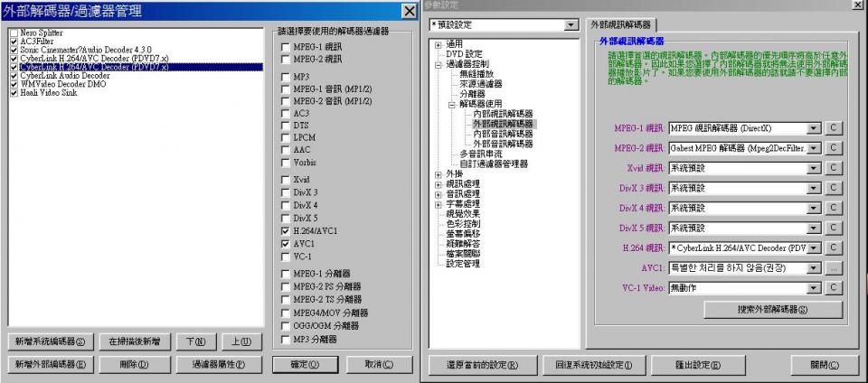Select 設定管理 in the settings tree
Viewport: 868px width, 383px height.
click(463, 264)
